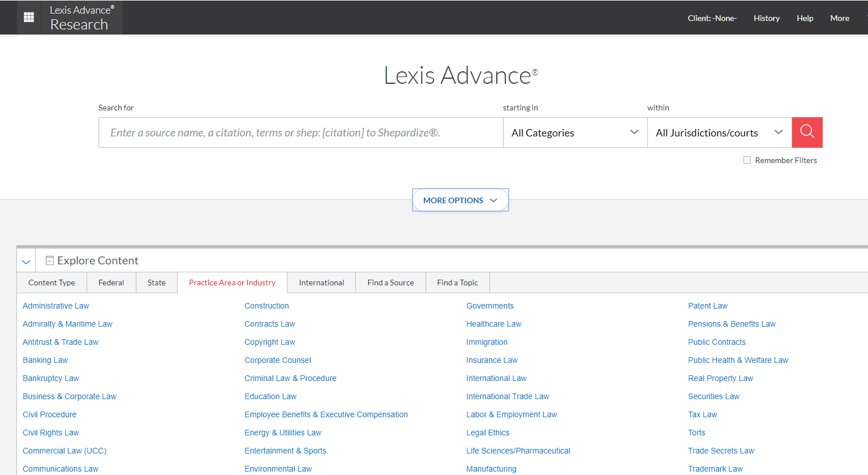Click the Explore Content pod icon
This screenshot has height=475, width=868.
(50, 260)
